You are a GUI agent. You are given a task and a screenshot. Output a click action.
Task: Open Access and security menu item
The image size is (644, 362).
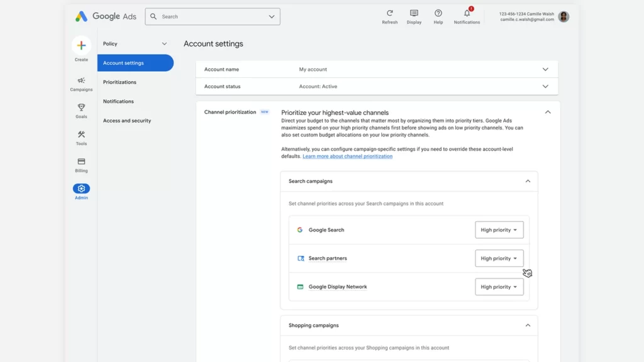(x=127, y=121)
